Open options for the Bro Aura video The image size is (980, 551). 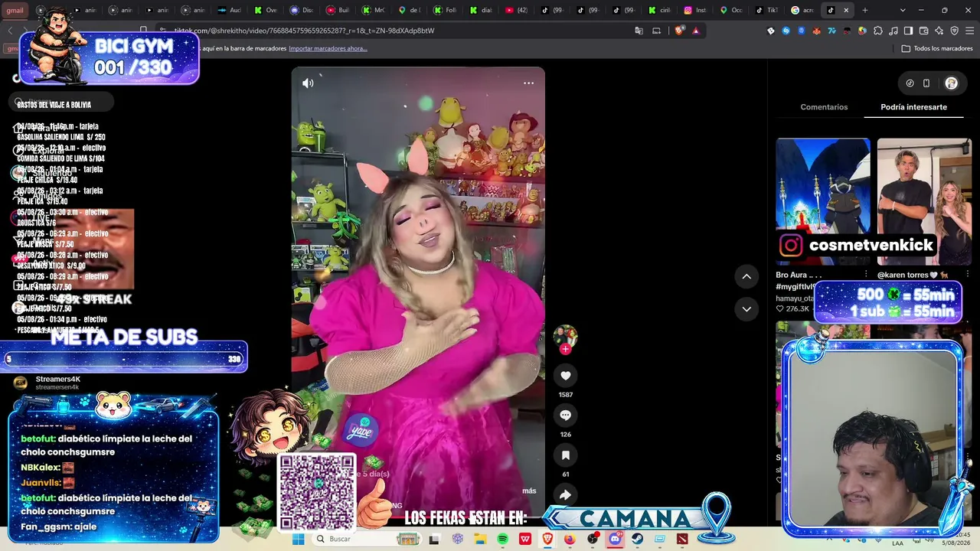click(866, 275)
